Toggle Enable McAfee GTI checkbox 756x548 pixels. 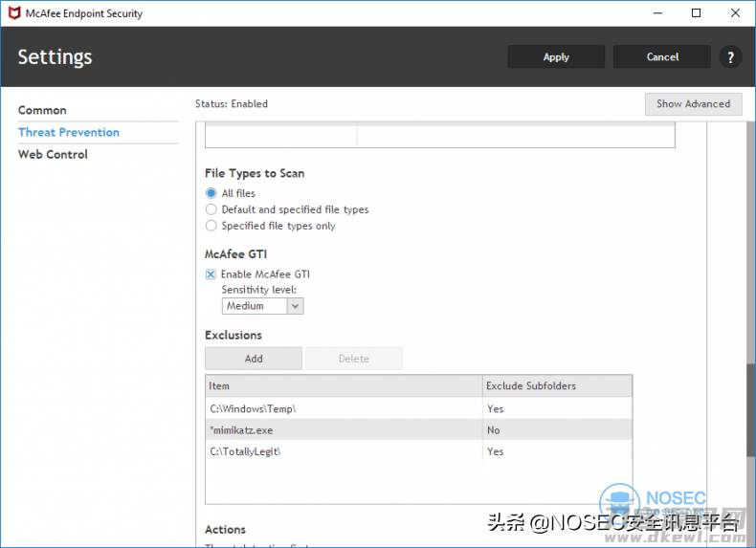pos(211,274)
